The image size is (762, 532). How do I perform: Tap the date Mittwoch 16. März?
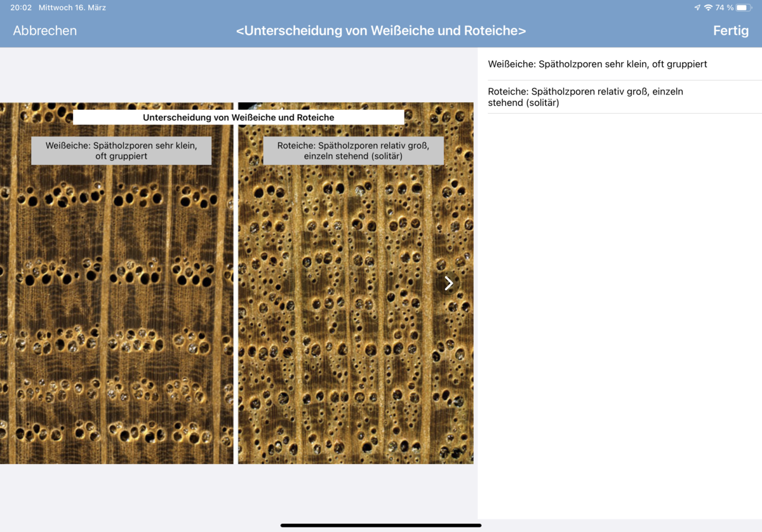(72, 8)
